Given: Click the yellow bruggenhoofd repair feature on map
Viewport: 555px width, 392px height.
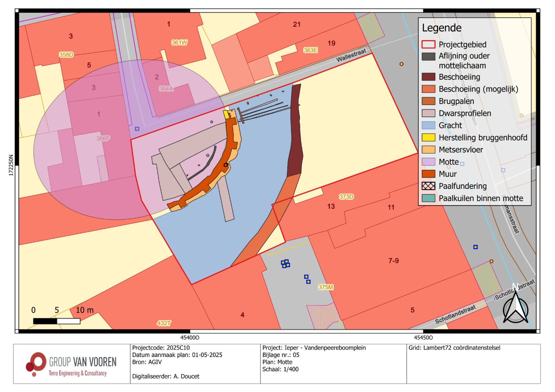Looking at the screenshot, I should pos(226,115).
